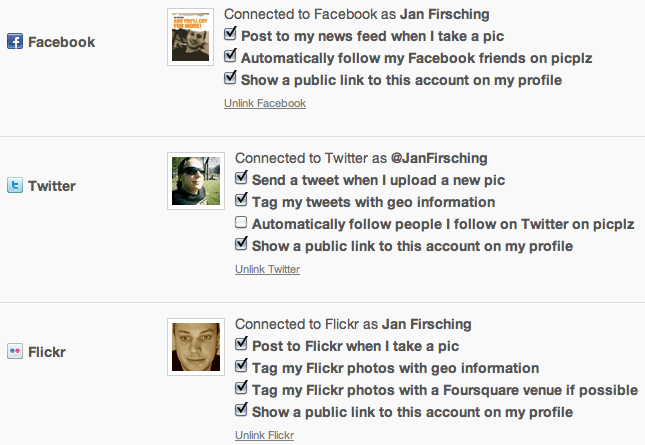Uncheck Tag my tweets with geo information

(241, 199)
